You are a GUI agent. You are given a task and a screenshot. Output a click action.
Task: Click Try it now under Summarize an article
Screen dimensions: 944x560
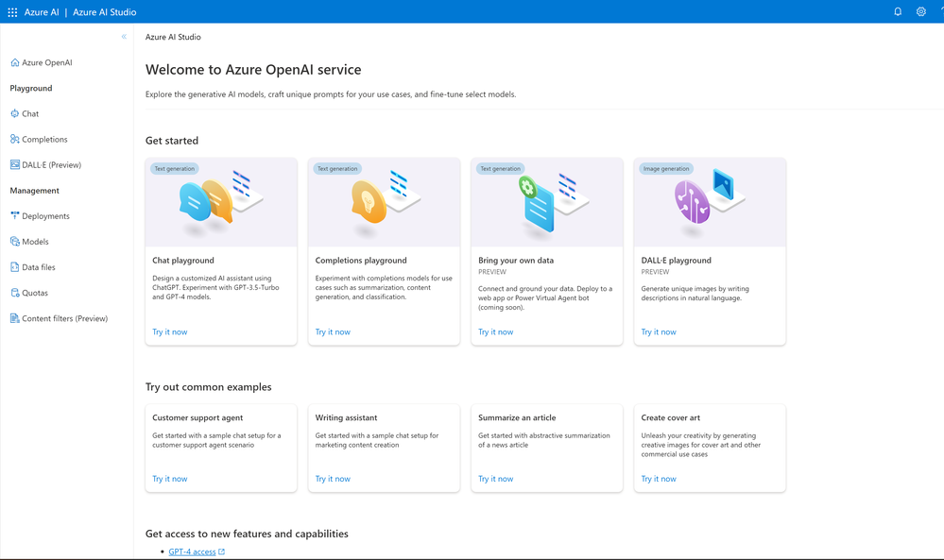[495, 479]
